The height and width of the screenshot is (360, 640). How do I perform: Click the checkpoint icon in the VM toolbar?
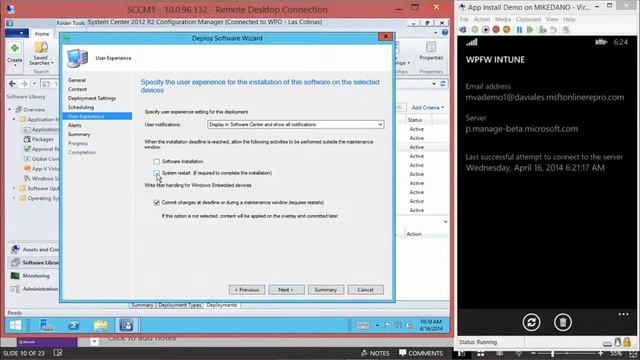coord(542,30)
